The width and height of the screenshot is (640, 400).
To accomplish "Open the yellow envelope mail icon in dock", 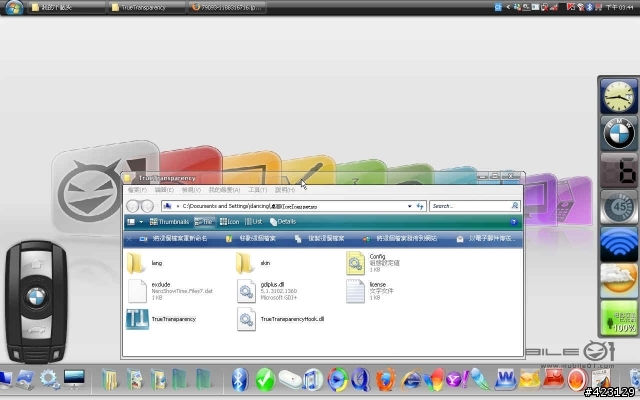I will coord(529,380).
